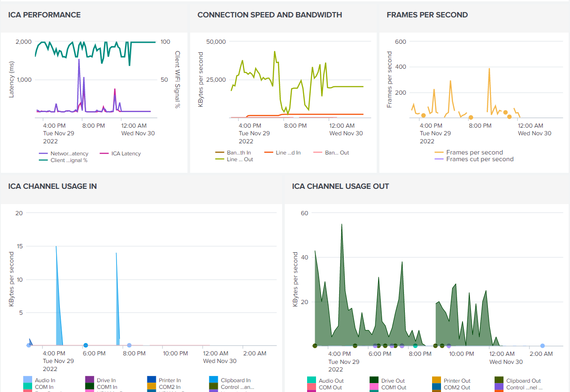Click the Audio In legend color square

[x=28, y=380]
